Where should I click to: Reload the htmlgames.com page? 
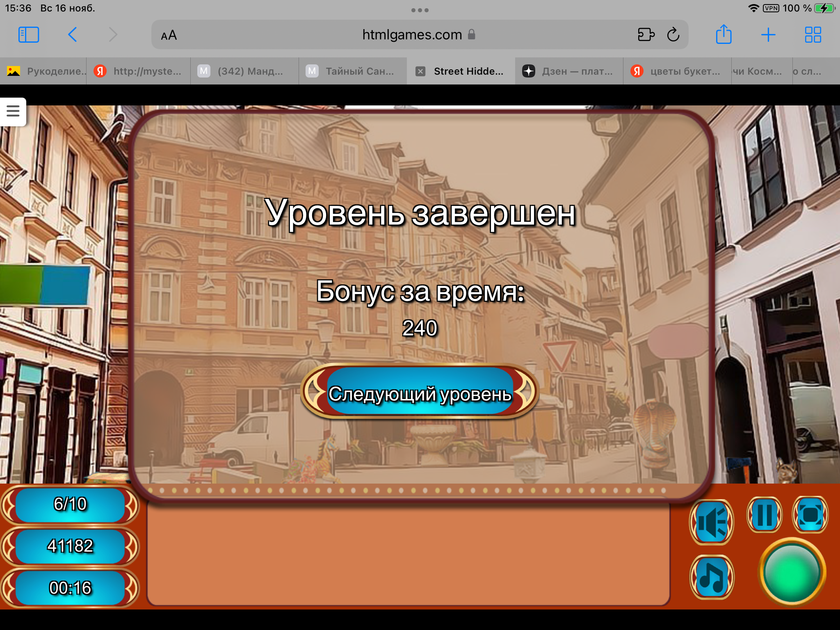point(673,35)
